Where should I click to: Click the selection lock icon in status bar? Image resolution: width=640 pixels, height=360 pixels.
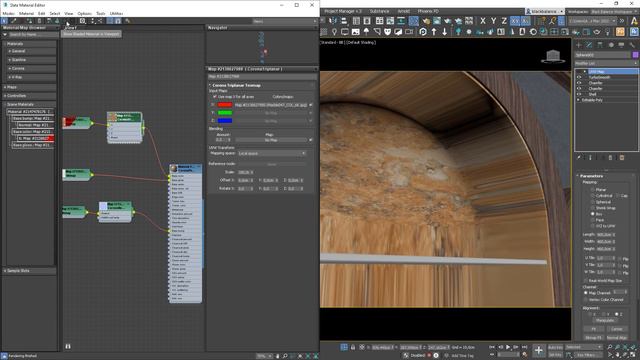(x=353, y=347)
